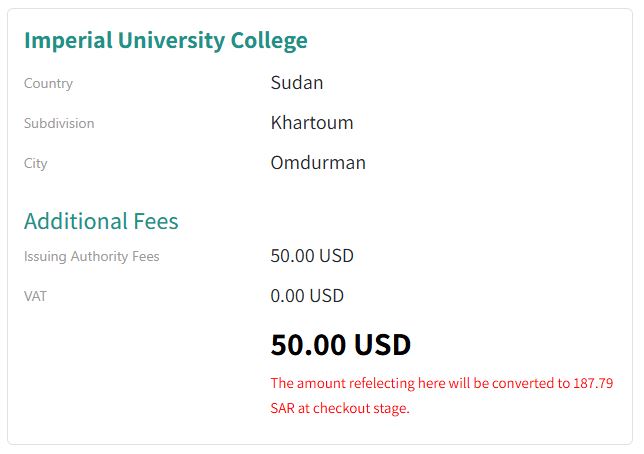Click the bold 50.00 USD total
The width and height of the screenshot is (644, 454).
(341, 345)
